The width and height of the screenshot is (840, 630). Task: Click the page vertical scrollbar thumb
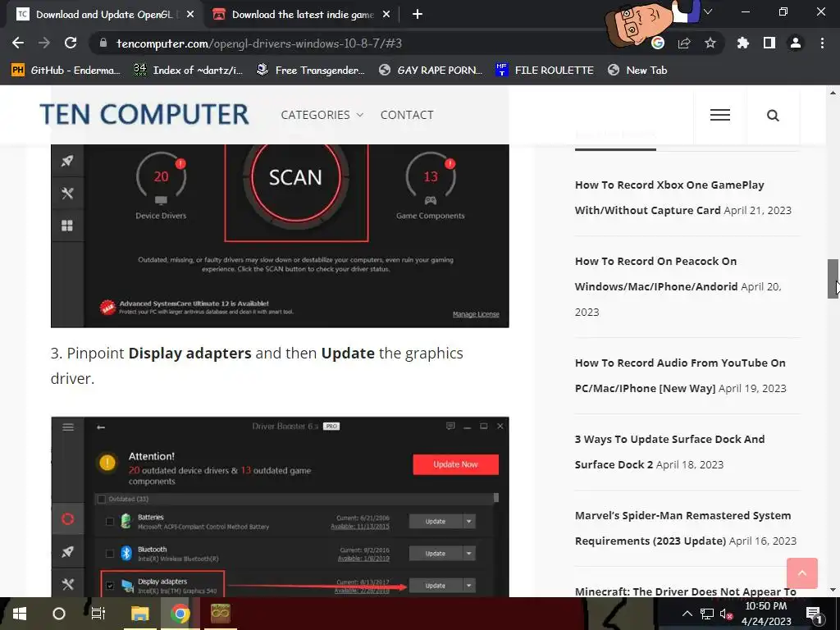tap(833, 279)
